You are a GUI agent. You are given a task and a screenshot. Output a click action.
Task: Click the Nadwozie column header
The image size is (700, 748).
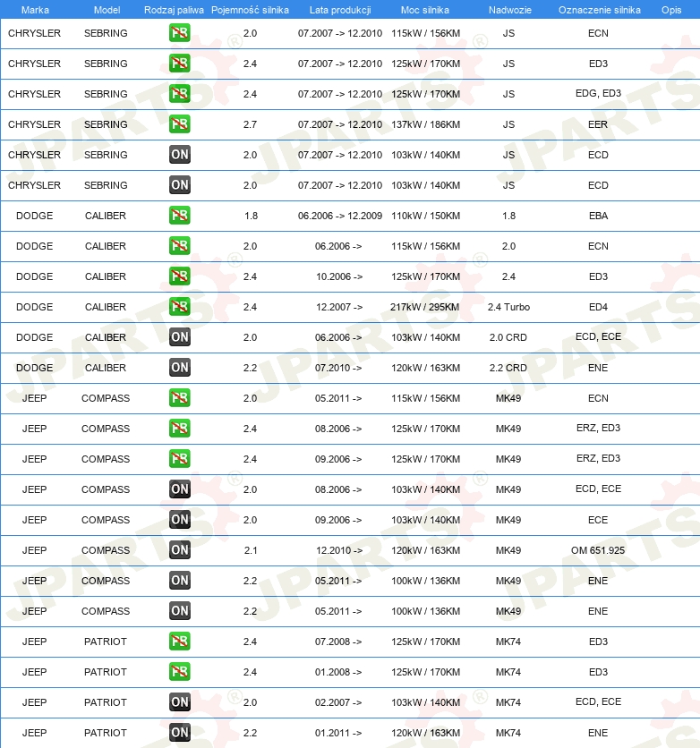pos(510,10)
